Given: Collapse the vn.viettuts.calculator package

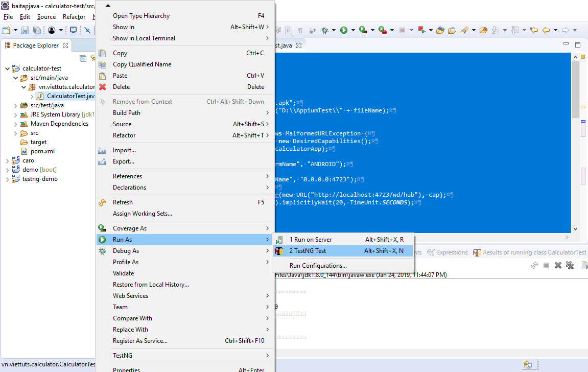Looking at the screenshot, I should click(x=23, y=87).
